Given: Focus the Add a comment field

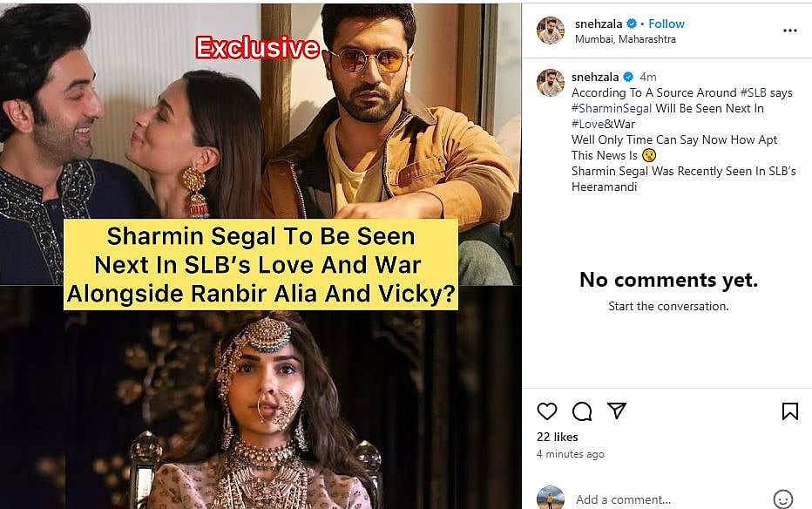Looking at the screenshot, I should pos(670,499).
